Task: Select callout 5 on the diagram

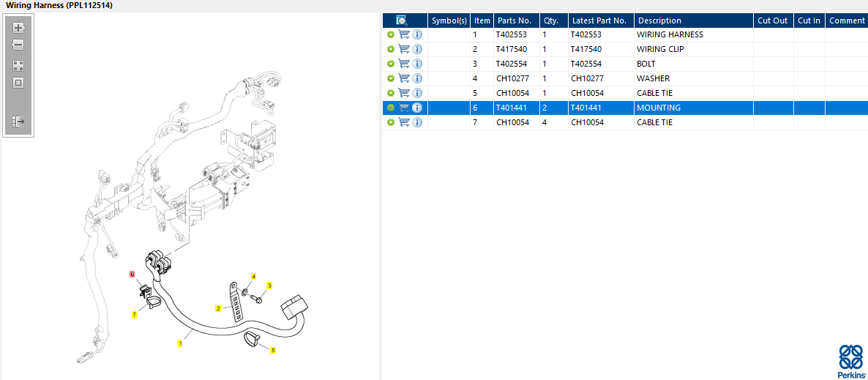Action: click(273, 350)
